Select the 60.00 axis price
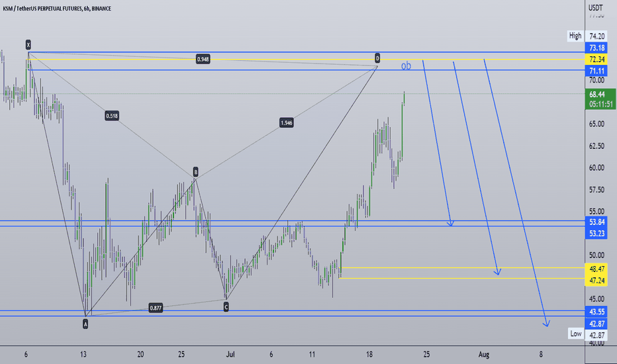The width and height of the screenshot is (617, 364). [596, 167]
